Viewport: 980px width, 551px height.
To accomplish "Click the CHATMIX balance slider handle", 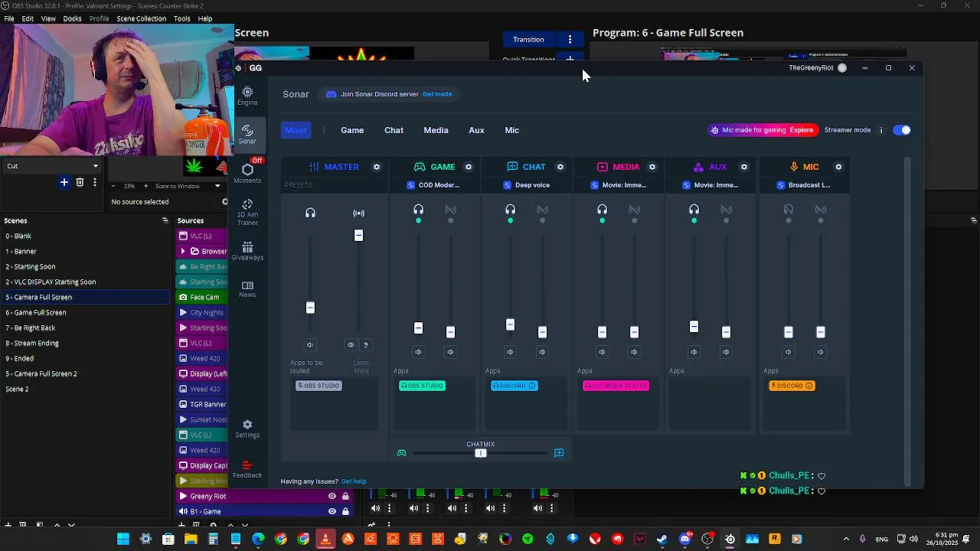I will tap(481, 453).
